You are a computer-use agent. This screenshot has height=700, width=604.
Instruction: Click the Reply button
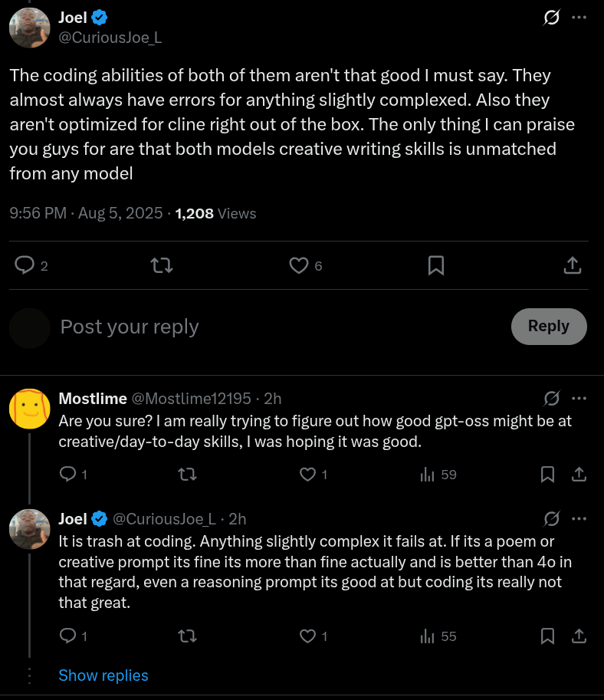[549, 327]
